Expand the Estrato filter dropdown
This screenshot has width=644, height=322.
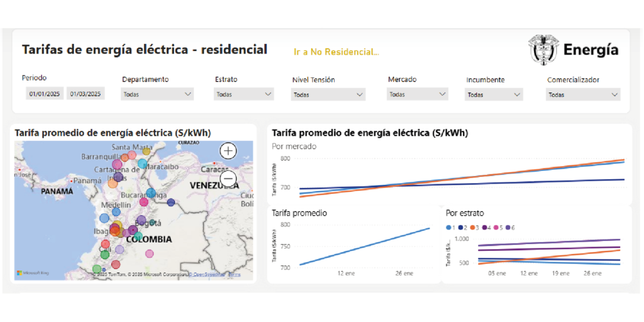(244, 94)
